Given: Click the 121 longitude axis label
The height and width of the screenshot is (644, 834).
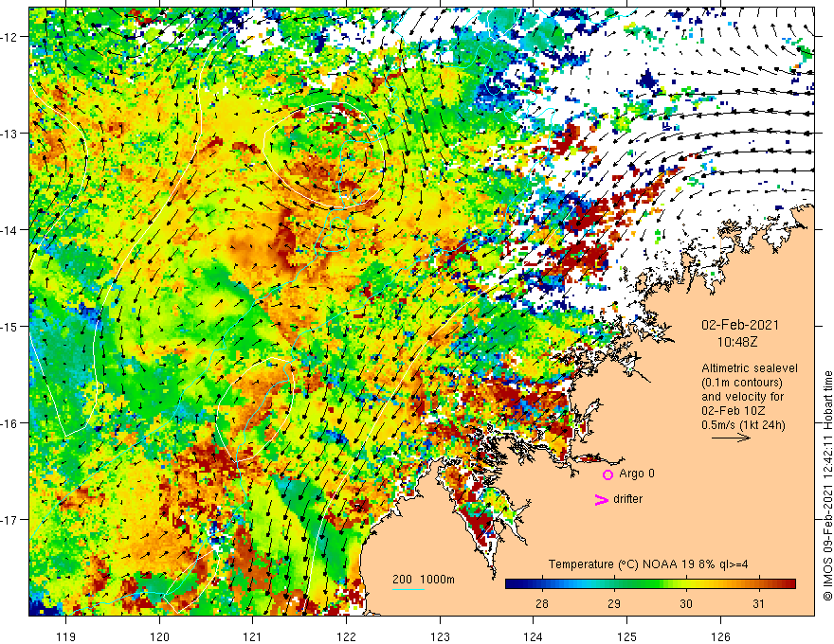Looking at the screenshot, I should click(x=253, y=636).
